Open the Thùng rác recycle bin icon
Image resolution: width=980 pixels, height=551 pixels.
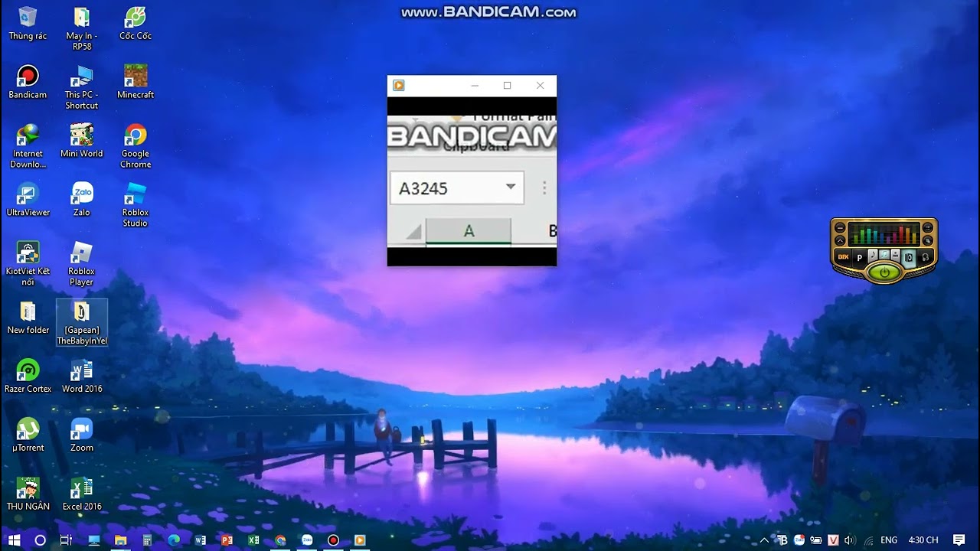coord(28,23)
